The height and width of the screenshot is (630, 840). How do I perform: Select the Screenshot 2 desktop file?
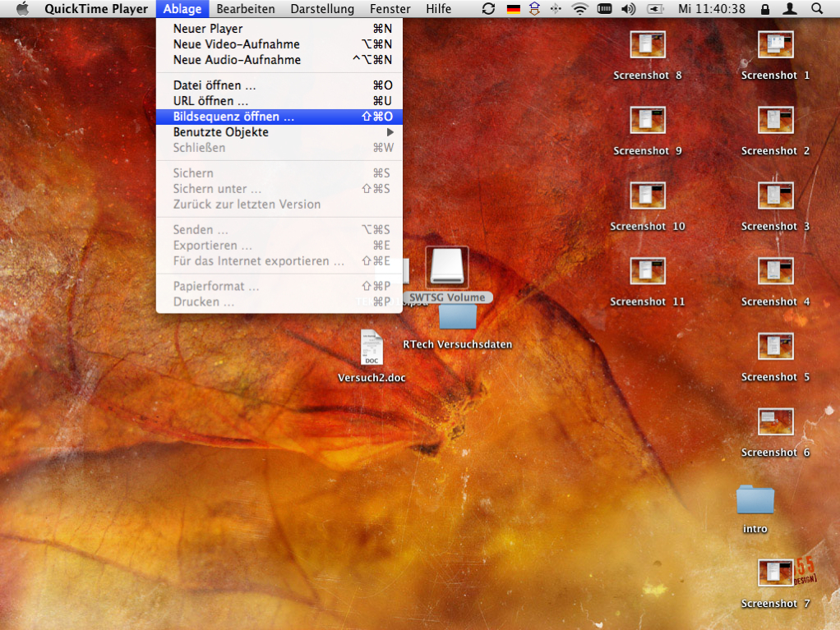(775, 120)
